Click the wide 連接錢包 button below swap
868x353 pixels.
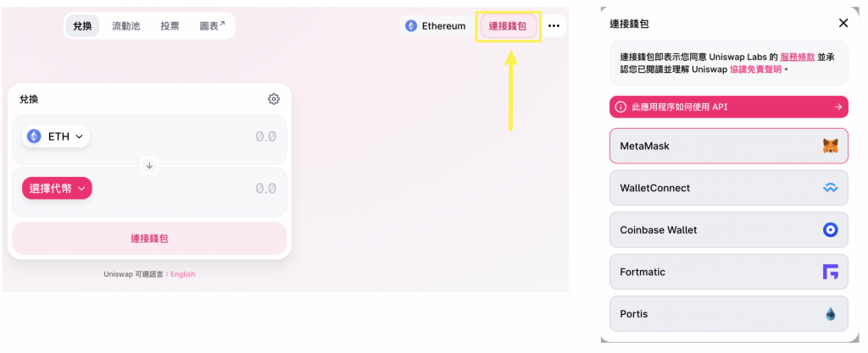(x=149, y=239)
